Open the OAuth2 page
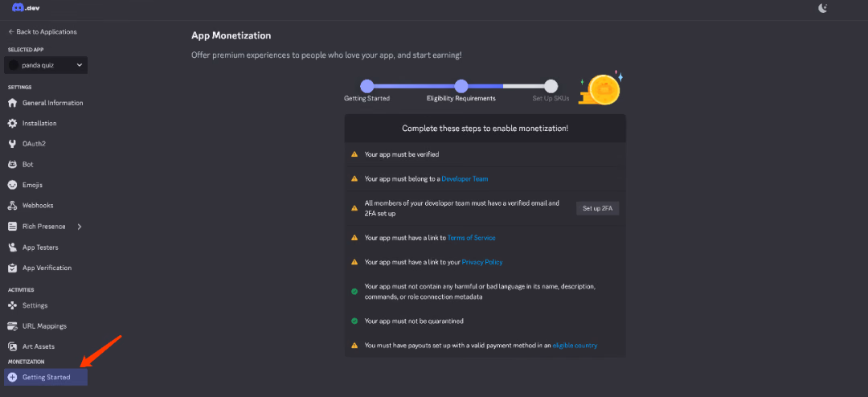The image size is (868, 397). [x=34, y=144]
